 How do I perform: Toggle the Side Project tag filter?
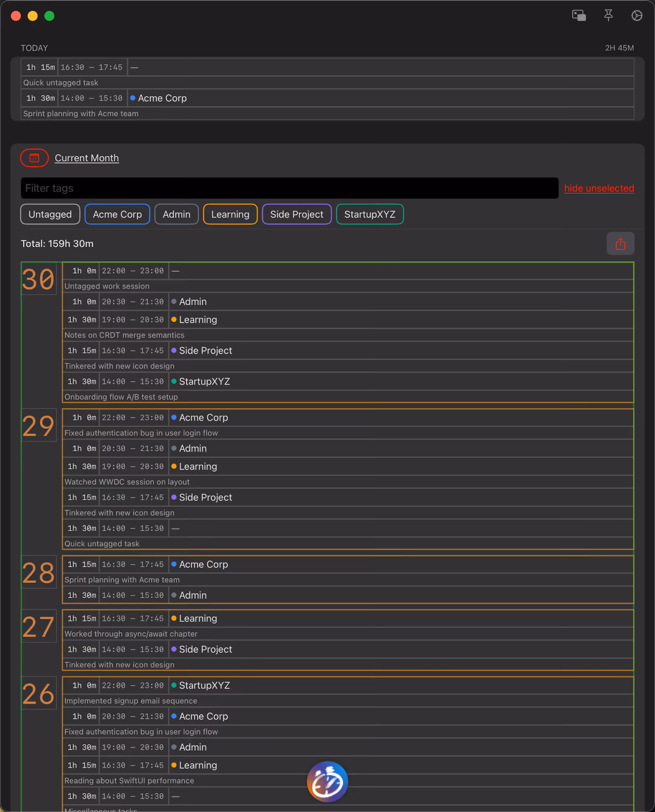click(297, 214)
